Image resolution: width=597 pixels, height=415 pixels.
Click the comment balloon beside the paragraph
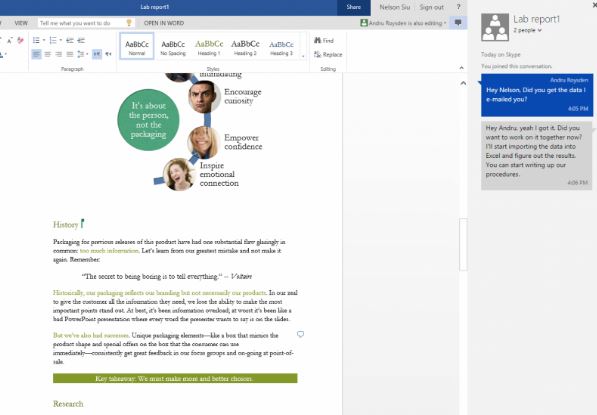coord(300,334)
